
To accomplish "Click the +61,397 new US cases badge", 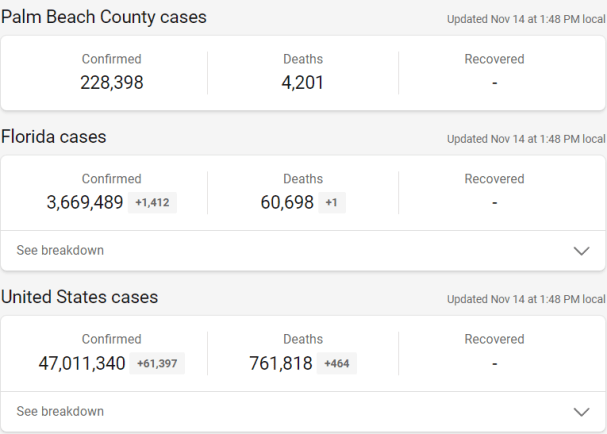I will 157,363.
